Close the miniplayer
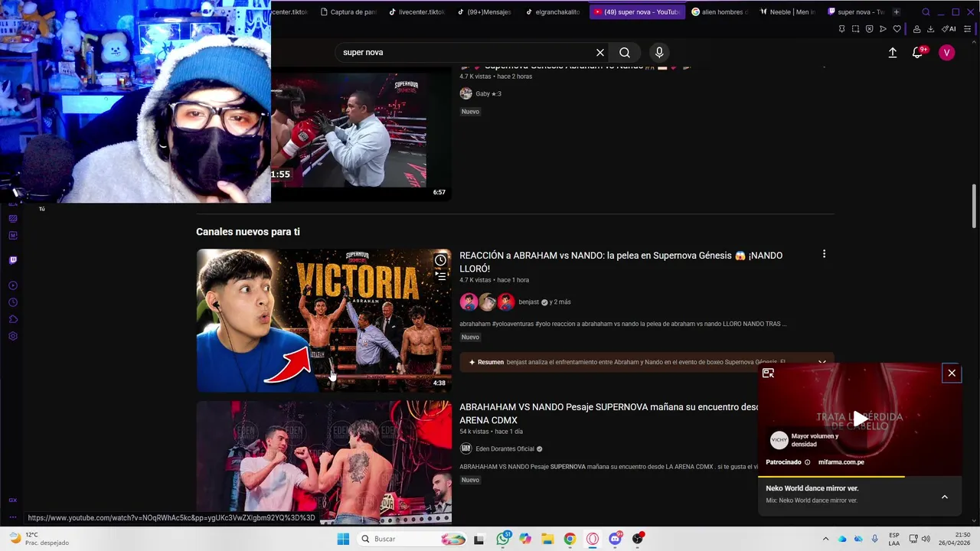The height and width of the screenshot is (551, 980). [952, 373]
